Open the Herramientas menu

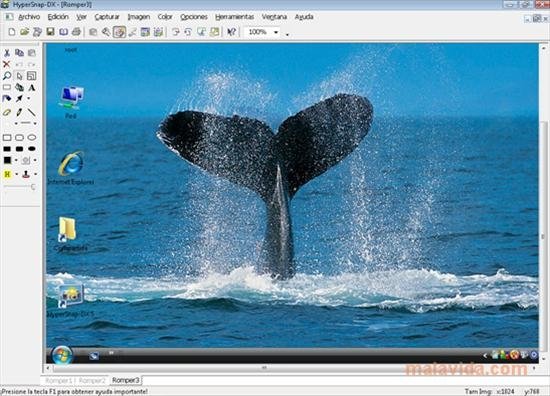coord(234,17)
